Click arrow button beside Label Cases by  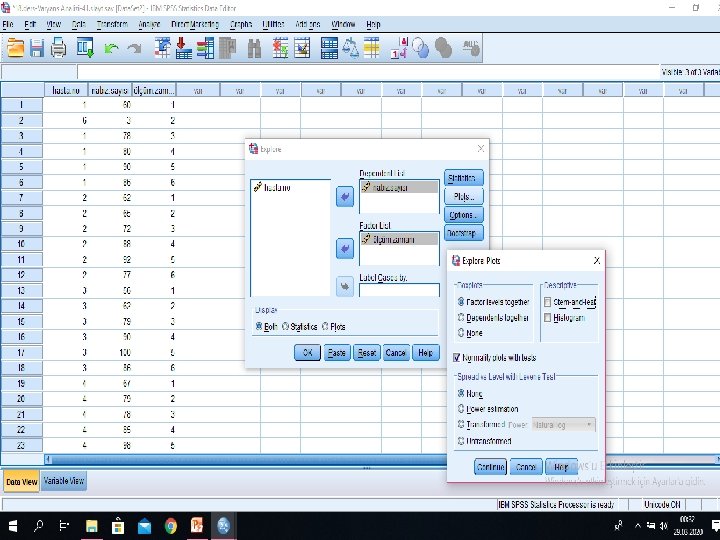coord(345,287)
